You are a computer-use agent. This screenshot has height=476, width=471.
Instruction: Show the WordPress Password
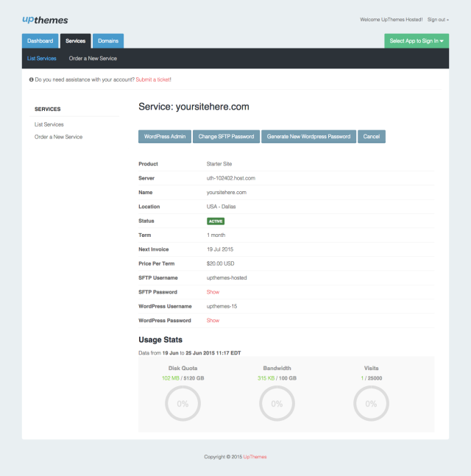(213, 321)
